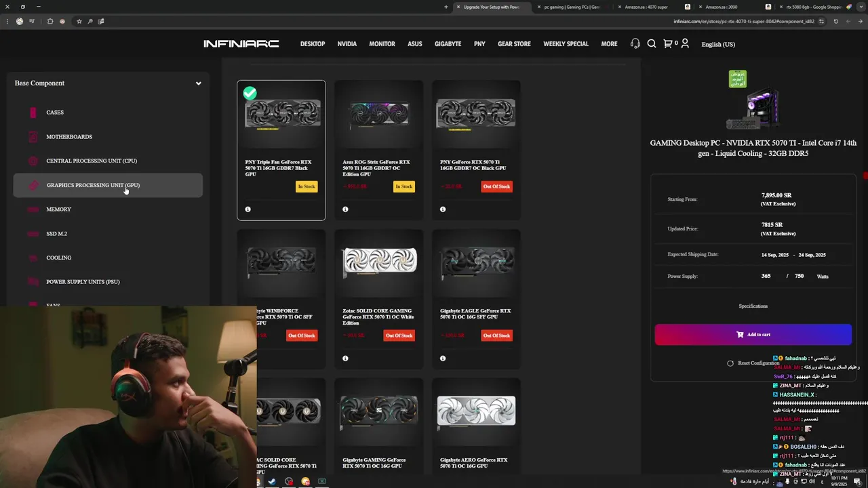The width and height of the screenshot is (868, 488).
Task: Open info icon on Gigabyte EAGLE SFF card
Action: tap(443, 359)
